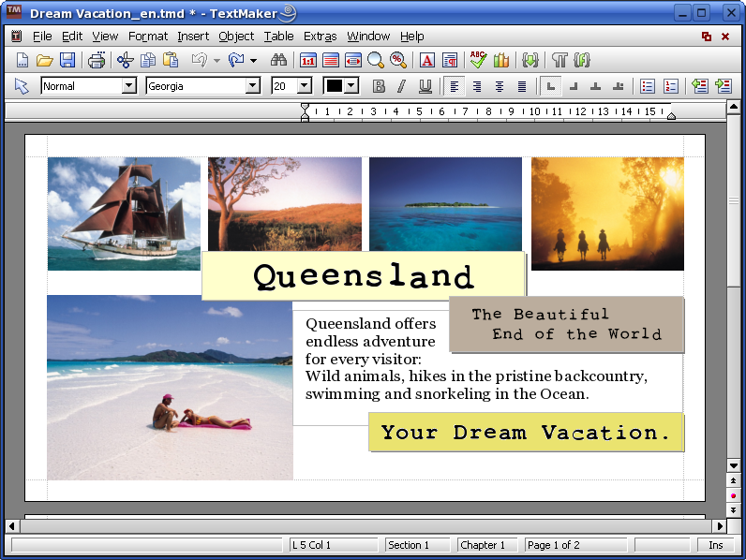Switch to full page view icon
The width and height of the screenshot is (746, 560).
click(331, 60)
